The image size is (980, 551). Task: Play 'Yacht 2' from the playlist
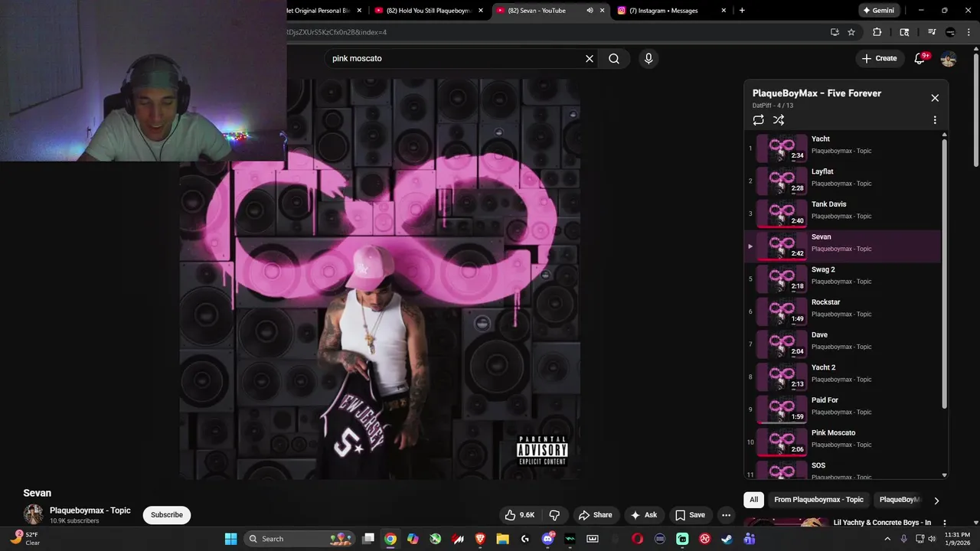842,377
